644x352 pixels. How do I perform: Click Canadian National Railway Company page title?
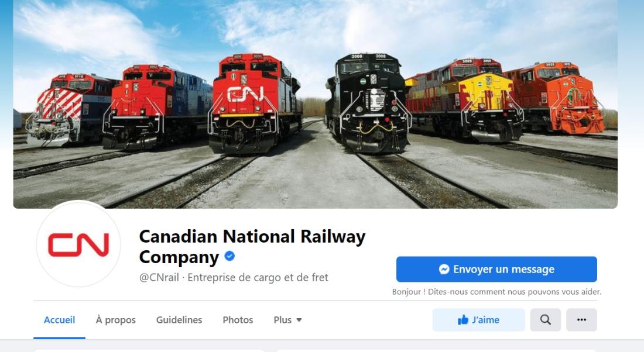(x=252, y=247)
